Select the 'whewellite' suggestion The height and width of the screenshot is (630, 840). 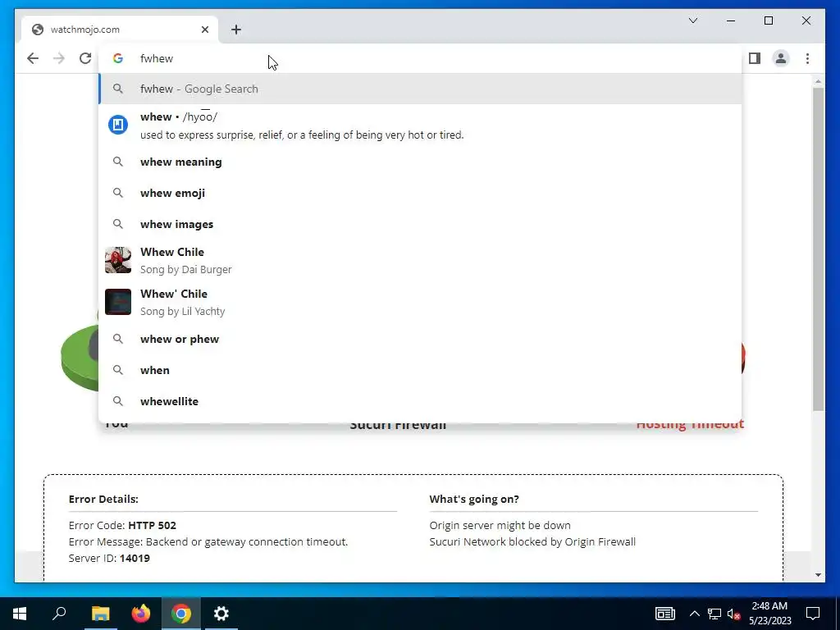pos(421,401)
